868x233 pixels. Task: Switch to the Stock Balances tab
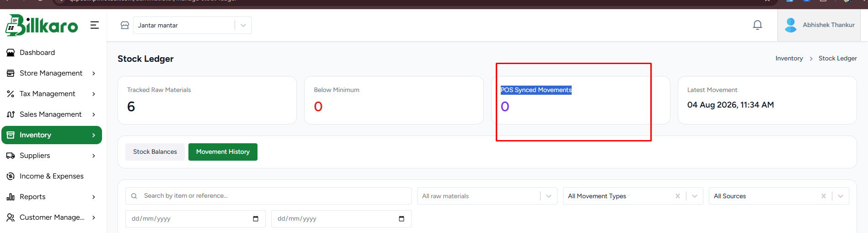[155, 152]
